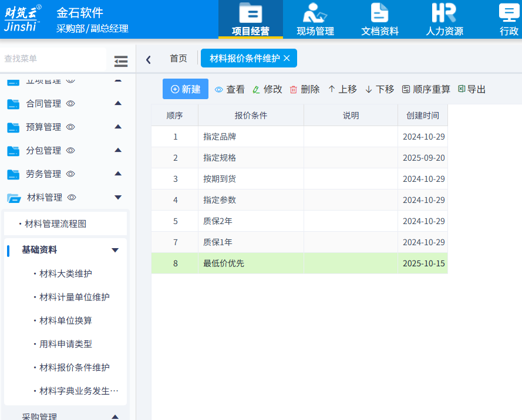Open the 现场管理 module icon
522x420 pixels.
click(315, 14)
